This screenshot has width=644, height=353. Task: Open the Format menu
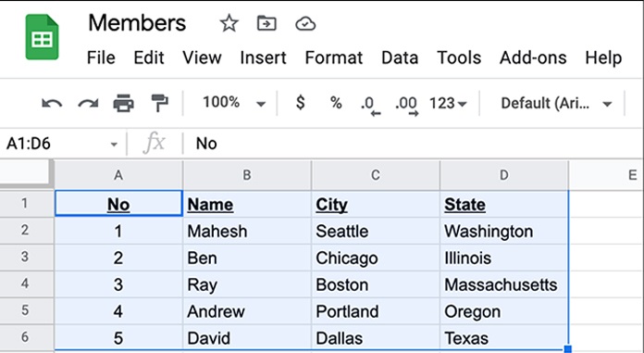point(333,57)
